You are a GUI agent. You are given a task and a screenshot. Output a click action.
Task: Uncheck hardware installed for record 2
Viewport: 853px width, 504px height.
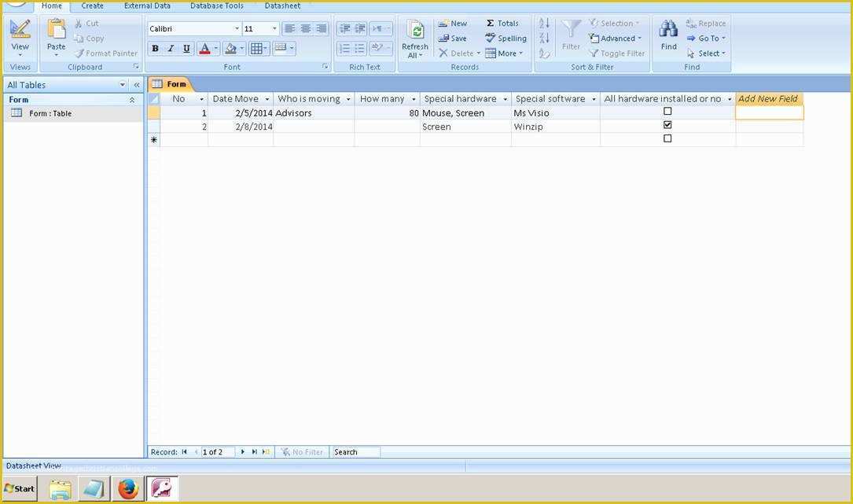tap(667, 125)
